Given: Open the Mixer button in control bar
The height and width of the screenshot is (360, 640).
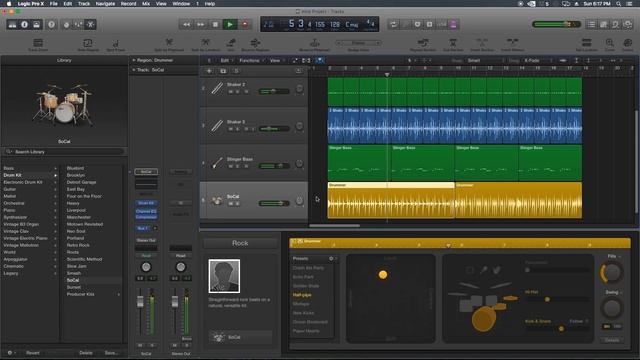Looking at the screenshot, I should coord(78,24).
